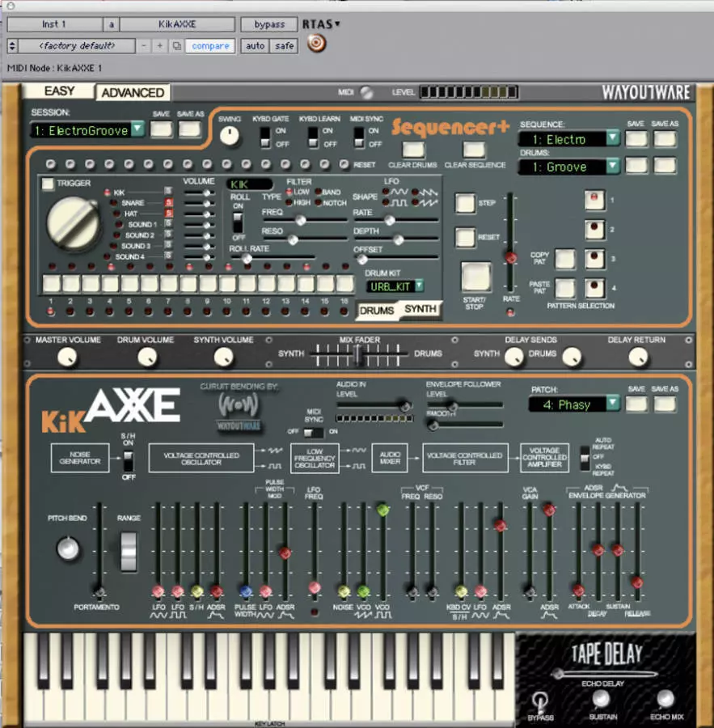Click the sequencer Rate slider red handle
The height and width of the screenshot is (728, 714).
tap(511, 258)
